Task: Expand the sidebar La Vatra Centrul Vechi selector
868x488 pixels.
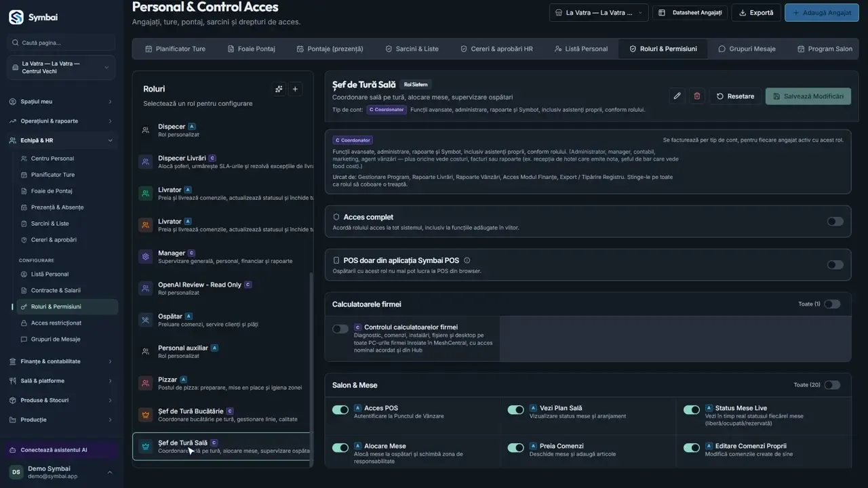Action: pos(62,68)
